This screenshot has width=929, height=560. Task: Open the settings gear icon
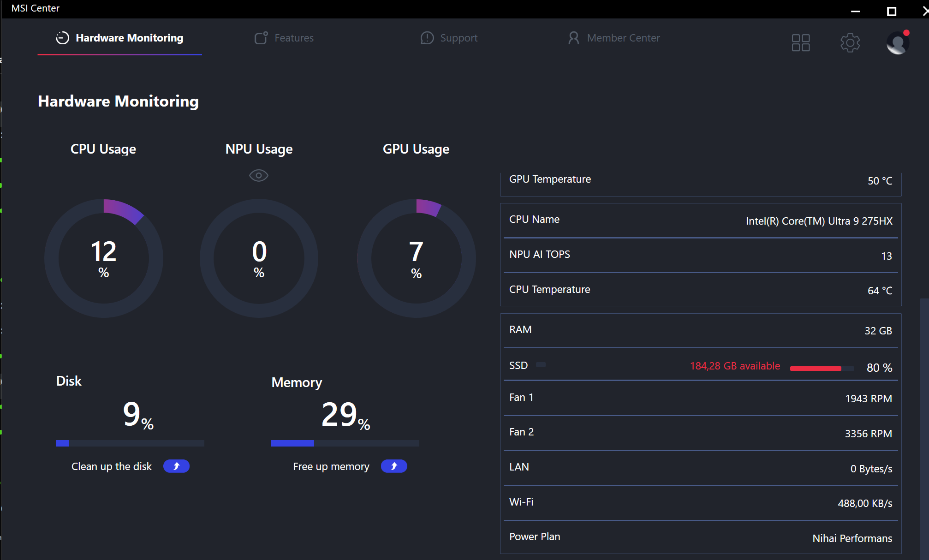click(850, 42)
